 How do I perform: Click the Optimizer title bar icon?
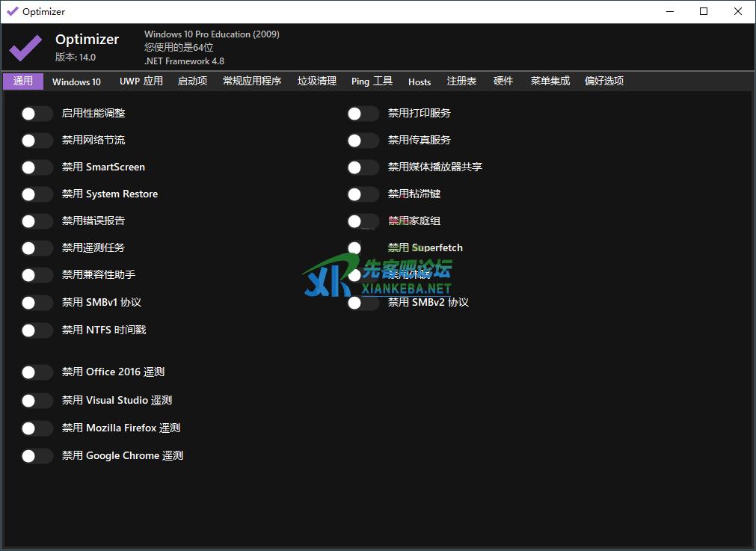click(12, 11)
